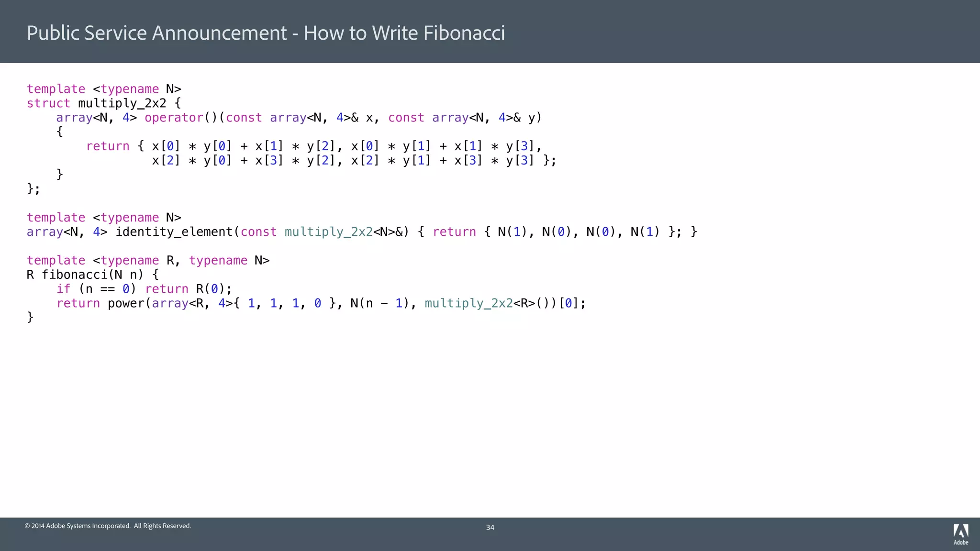Click the slide title 'Public Service Announcement'
Image resolution: width=980 pixels, height=551 pixels.
point(156,33)
